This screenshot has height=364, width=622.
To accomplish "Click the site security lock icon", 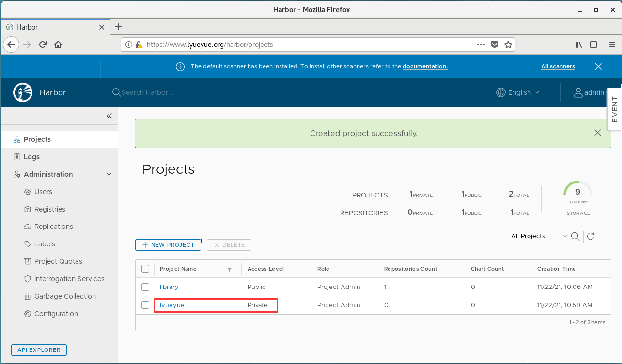I will [139, 45].
